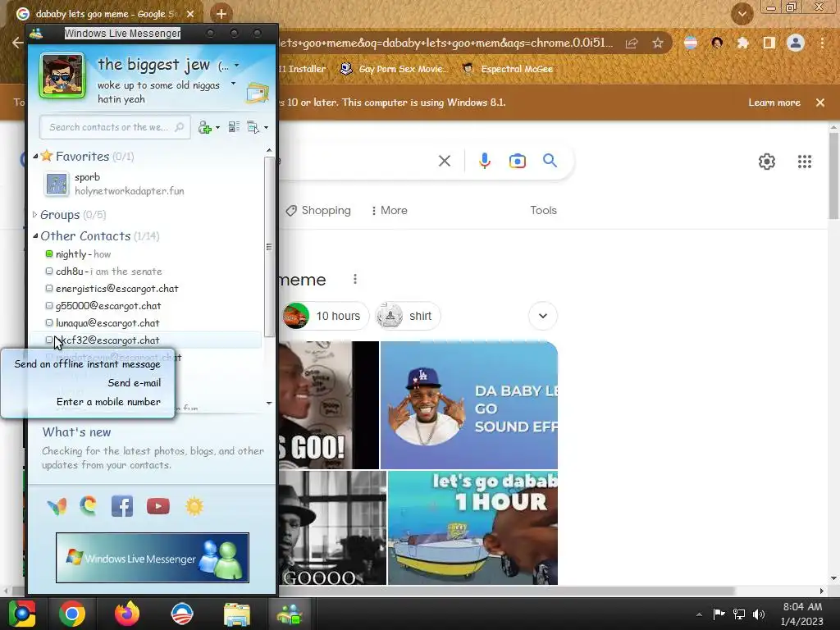This screenshot has width=840, height=630.
Task: Expand the meme filter chips chevron
Action: pos(543,316)
